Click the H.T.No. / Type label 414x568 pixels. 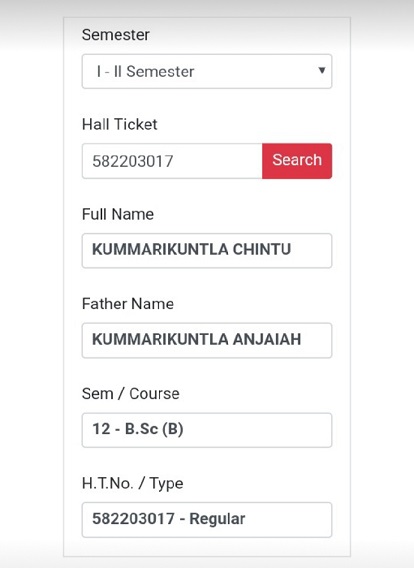pos(133,483)
